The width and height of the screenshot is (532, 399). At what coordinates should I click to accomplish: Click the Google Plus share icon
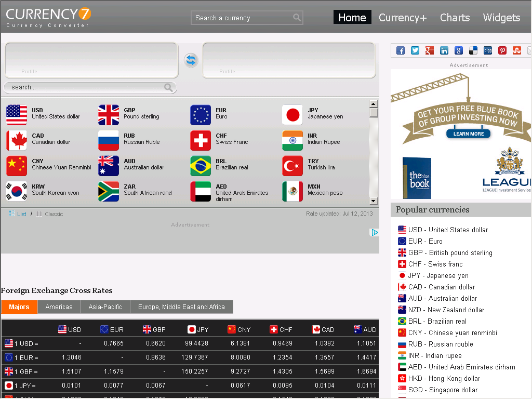point(430,50)
